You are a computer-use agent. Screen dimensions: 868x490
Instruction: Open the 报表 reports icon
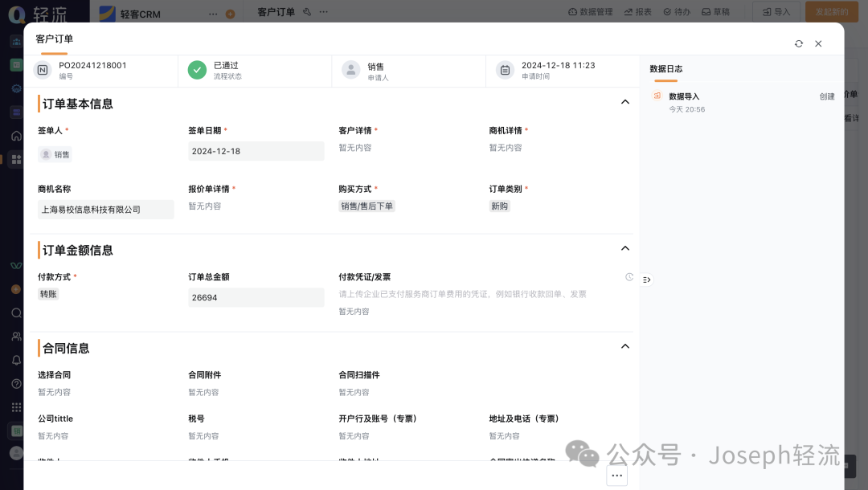(x=637, y=12)
